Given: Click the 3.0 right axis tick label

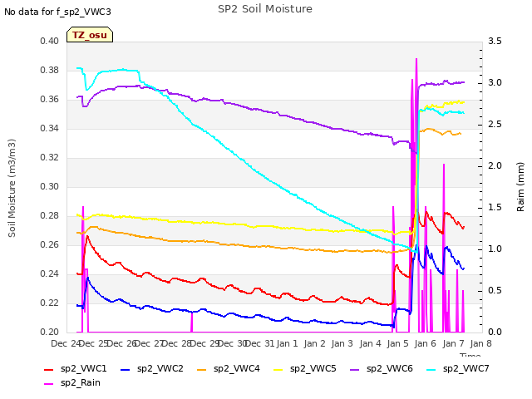Looking at the screenshot, I should (495, 83).
